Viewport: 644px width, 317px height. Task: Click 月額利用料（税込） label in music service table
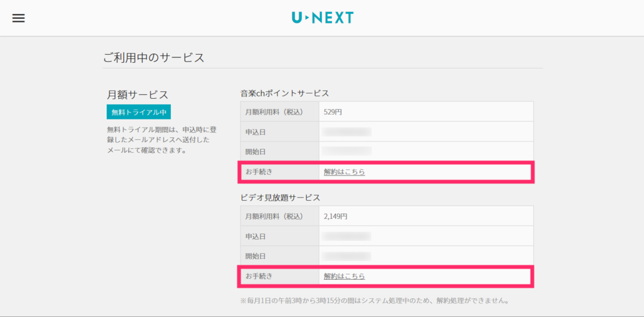pyautogui.click(x=274, y=112)
